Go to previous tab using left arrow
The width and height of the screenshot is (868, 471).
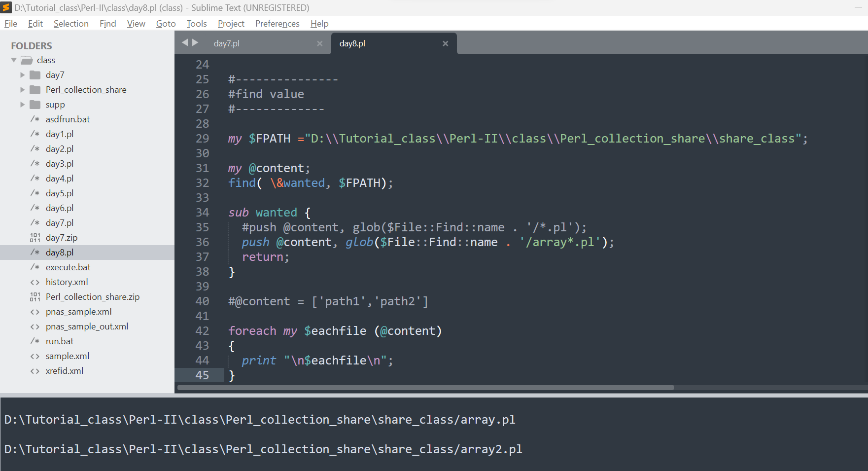point(185,43)
